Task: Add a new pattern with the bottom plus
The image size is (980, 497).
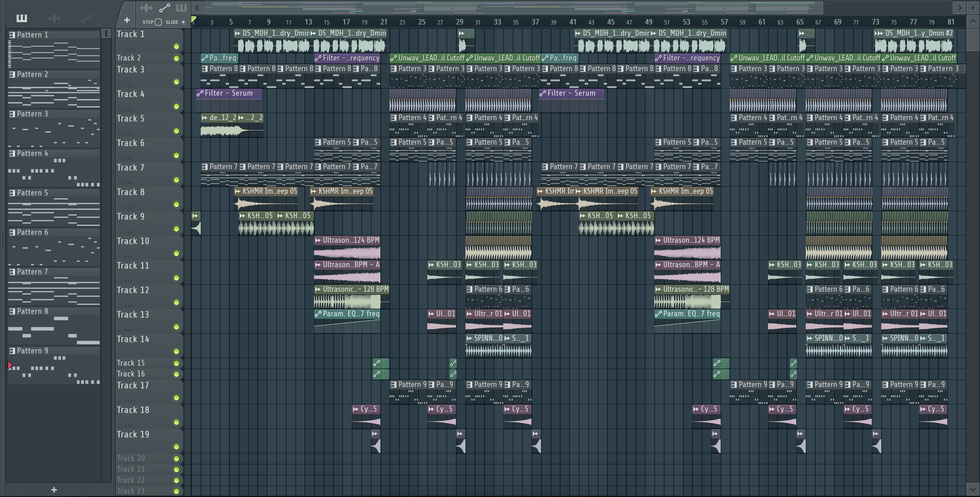Action: tap(54, 490)
